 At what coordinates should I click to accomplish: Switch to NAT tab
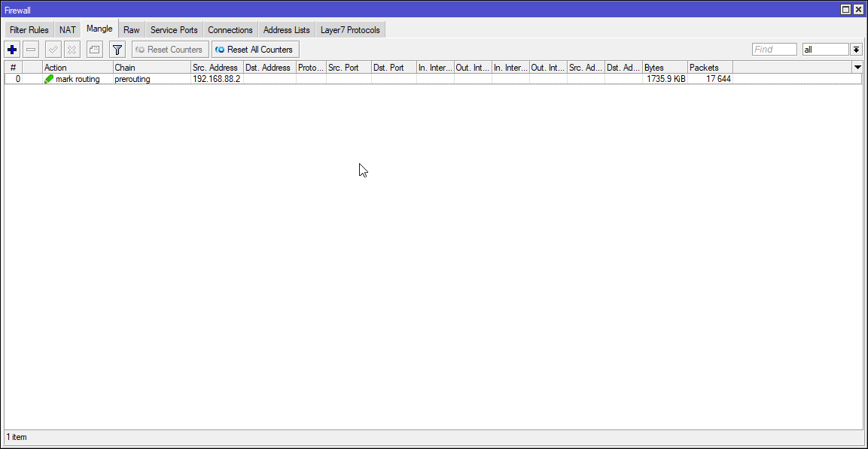(68, 30)
